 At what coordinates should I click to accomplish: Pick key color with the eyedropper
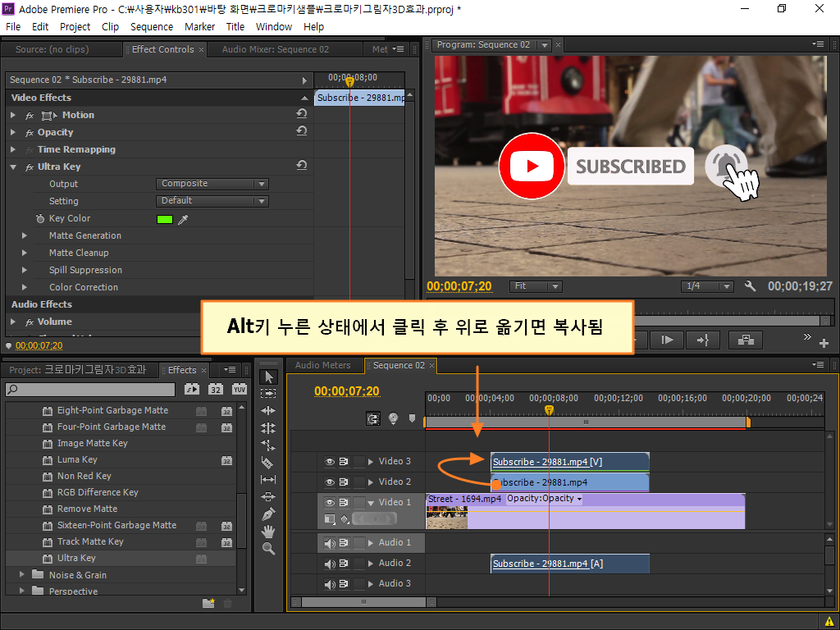(183, 219)
